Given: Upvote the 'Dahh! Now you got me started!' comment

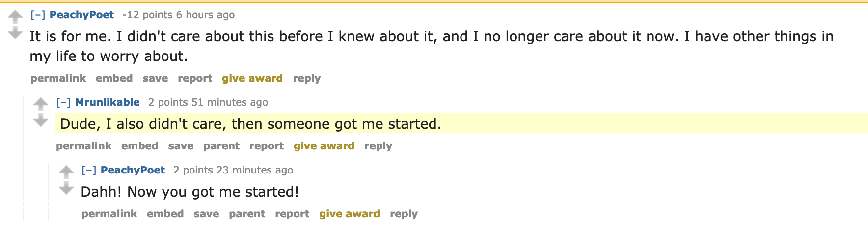Looking at the screenshot, I should coord(66,172).
